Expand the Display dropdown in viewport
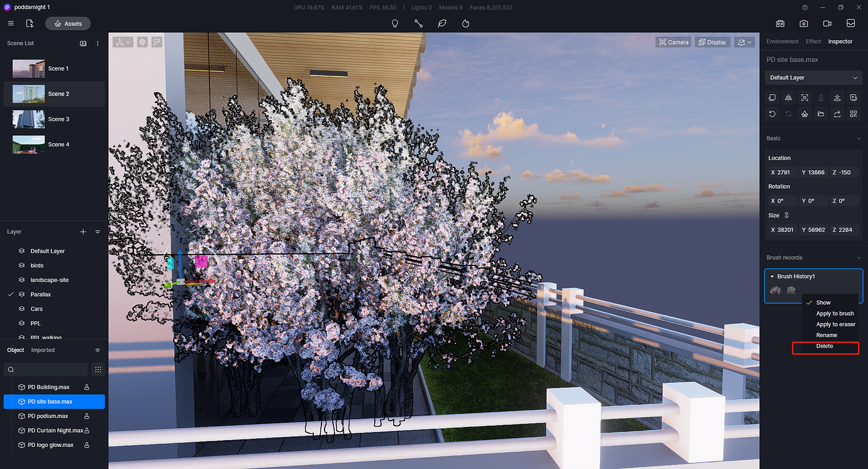Viewport: 868px width, 469px height. (x=712, y=41)
